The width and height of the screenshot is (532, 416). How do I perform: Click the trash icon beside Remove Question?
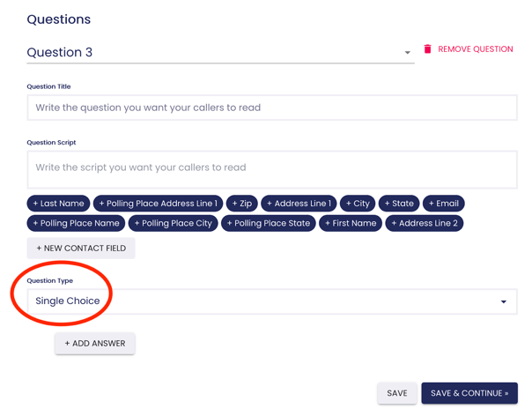click(428, 49)
